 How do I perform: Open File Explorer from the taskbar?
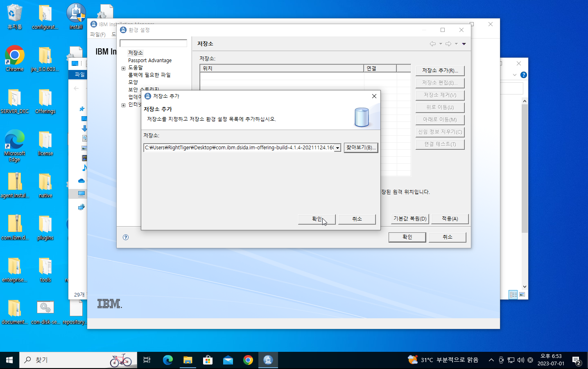(x=188, y=360)
